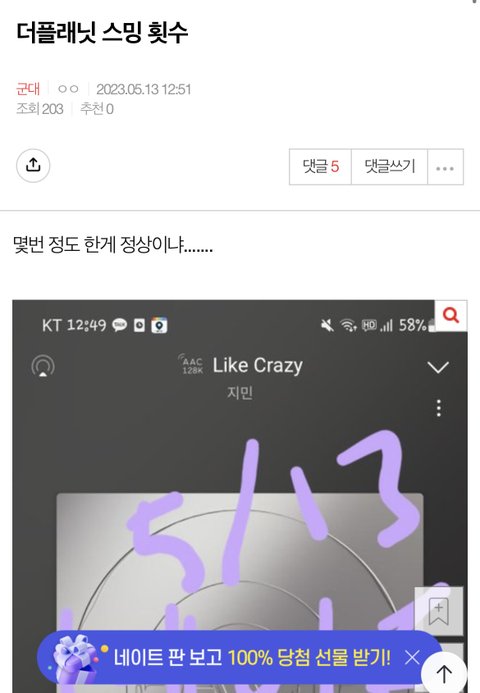The image size is (480, 693).
Task: Collapse player with down chevron
Action: [x=438, y=367]
